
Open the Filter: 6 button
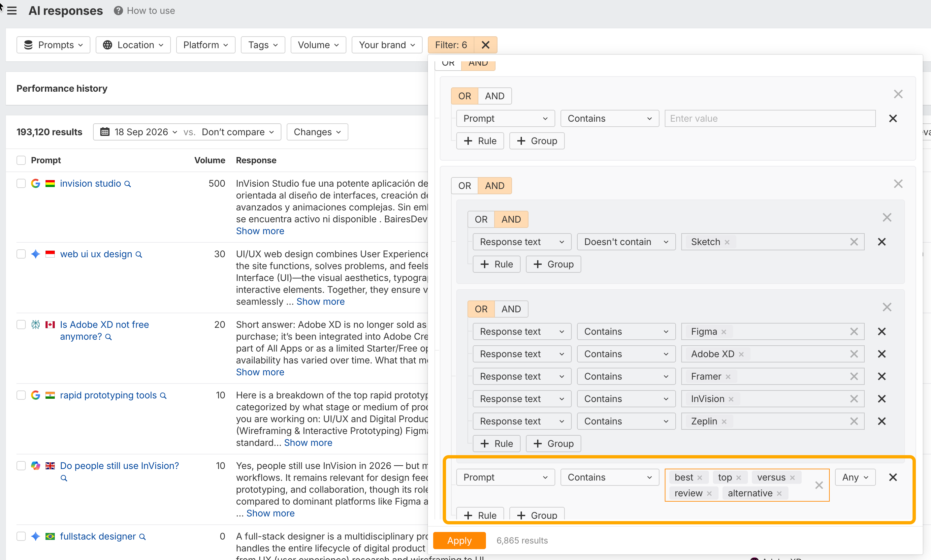[451, 45]
